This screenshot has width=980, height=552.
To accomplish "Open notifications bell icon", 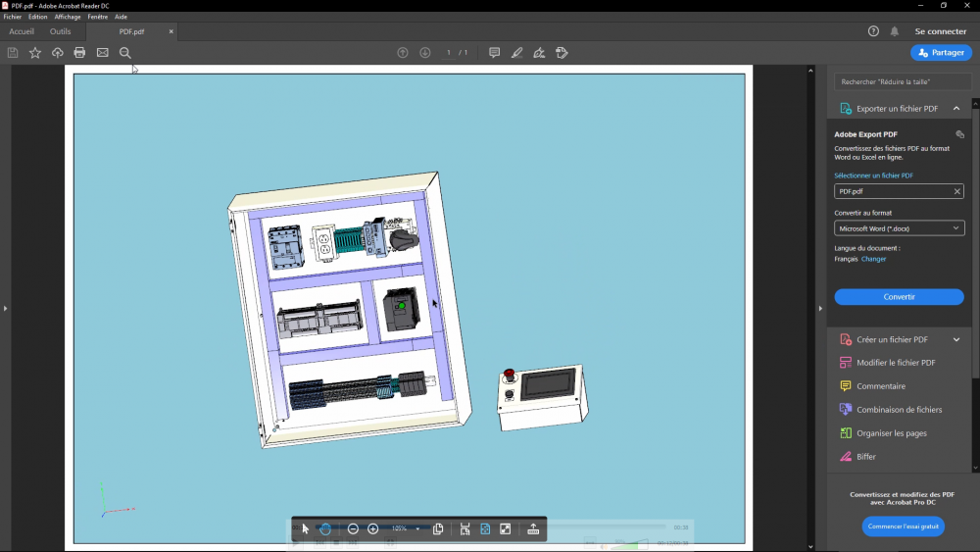I will point(895,31).
